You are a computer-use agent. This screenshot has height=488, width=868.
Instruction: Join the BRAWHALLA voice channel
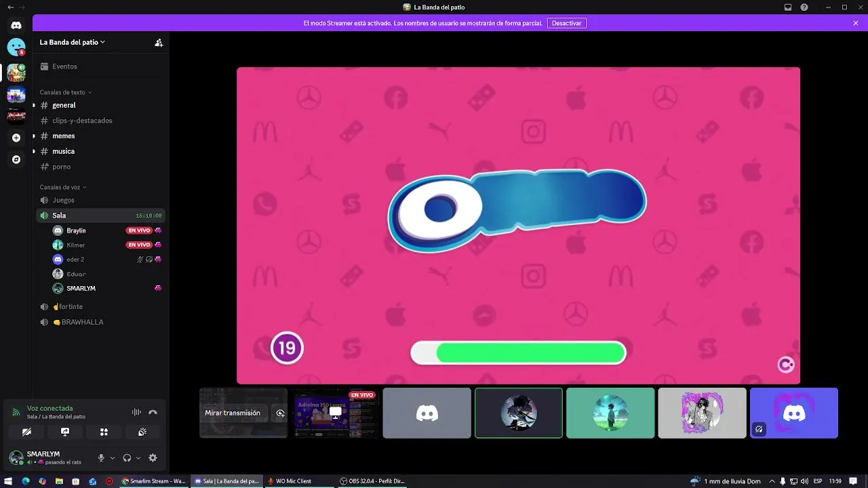(100, 322)
